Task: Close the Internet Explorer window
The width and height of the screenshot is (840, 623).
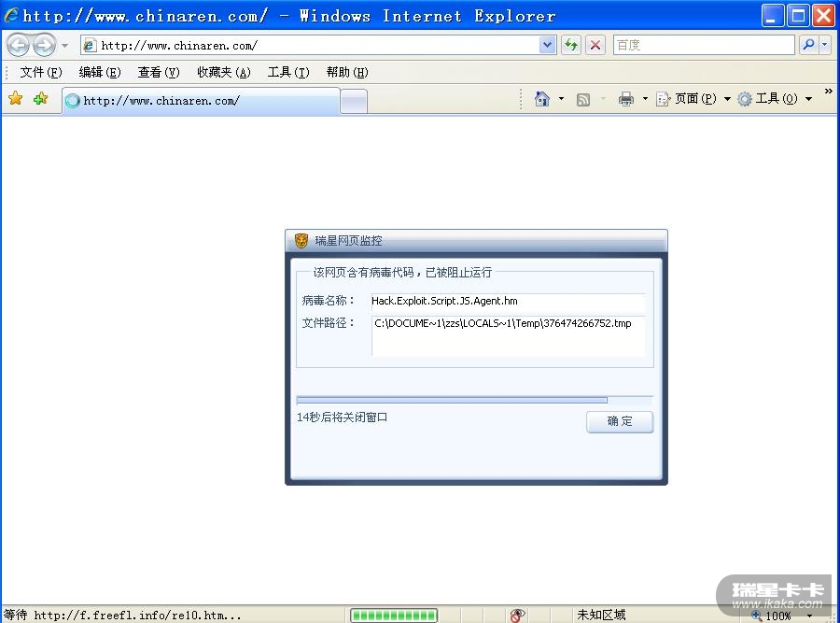Action: tap(823, 16)
